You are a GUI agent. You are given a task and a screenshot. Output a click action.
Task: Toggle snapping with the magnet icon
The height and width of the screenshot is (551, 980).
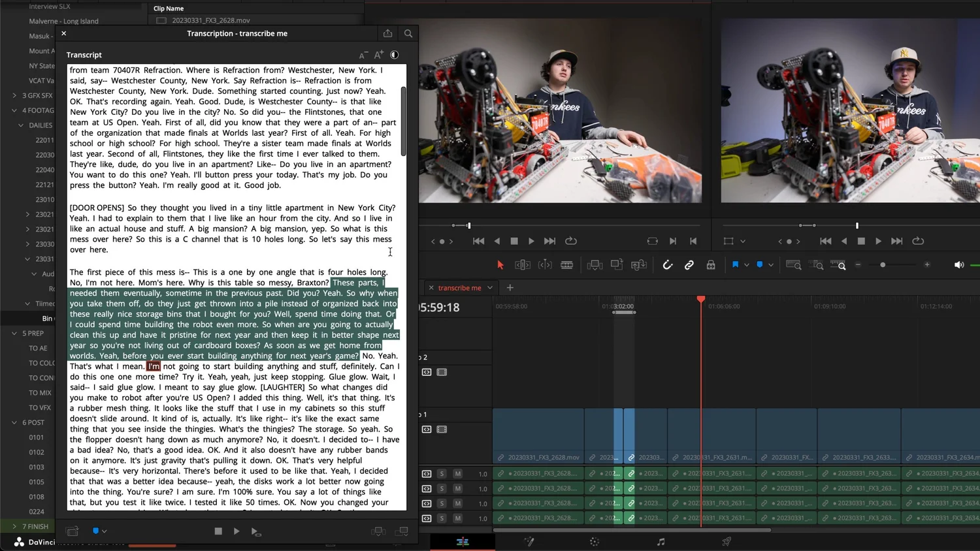click(668, 264)
